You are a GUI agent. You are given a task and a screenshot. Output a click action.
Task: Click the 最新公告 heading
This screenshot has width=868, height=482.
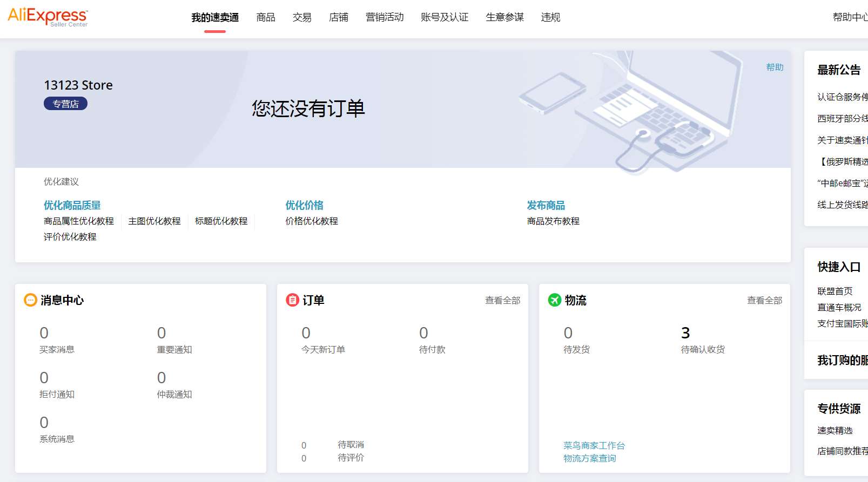[839, 70]
